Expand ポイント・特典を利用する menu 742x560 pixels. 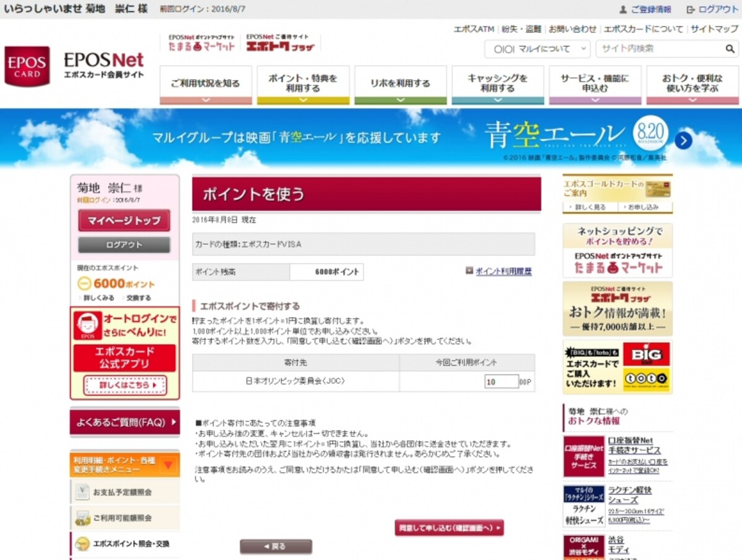coord(303,85)
